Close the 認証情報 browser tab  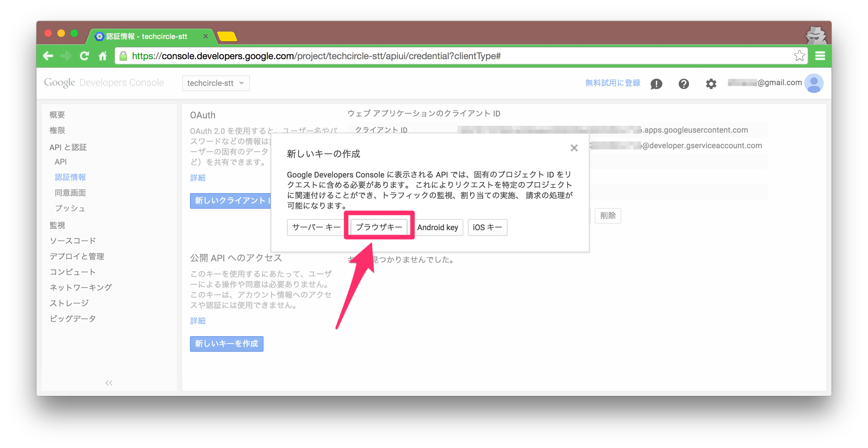click(x=205, y=36)
